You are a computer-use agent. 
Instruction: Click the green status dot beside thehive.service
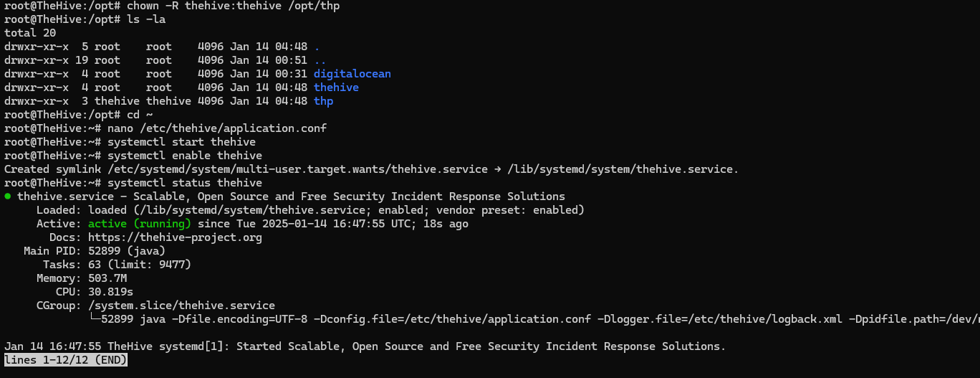[7, 197]
